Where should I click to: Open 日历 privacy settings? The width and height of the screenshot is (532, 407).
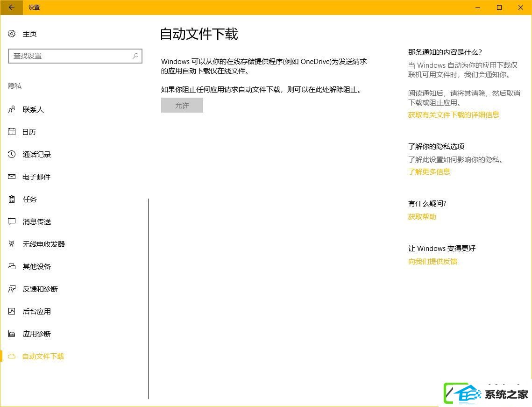coord(29,132)
